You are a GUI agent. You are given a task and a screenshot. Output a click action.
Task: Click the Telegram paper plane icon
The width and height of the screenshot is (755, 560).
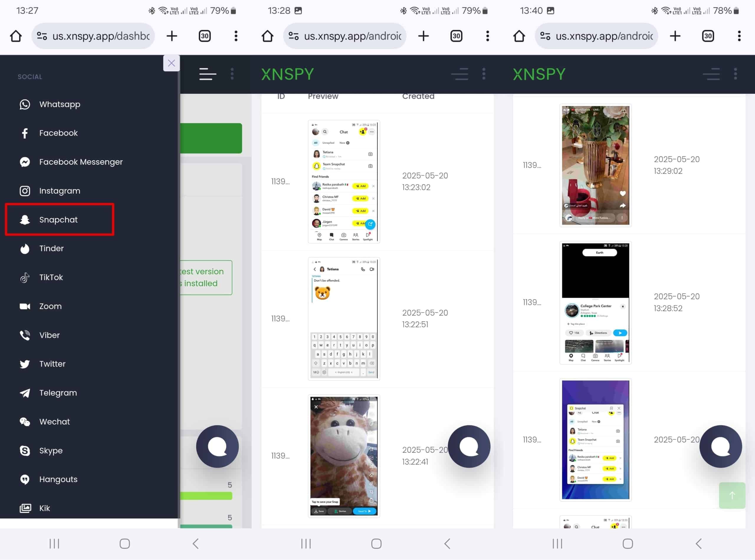coord(25,393)
